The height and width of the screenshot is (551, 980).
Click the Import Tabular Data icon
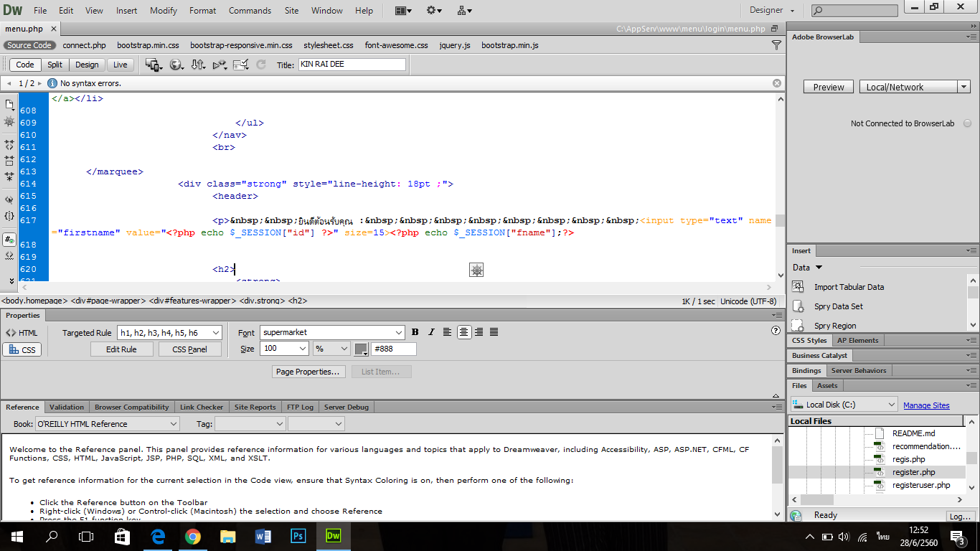(x=797, y=287)
